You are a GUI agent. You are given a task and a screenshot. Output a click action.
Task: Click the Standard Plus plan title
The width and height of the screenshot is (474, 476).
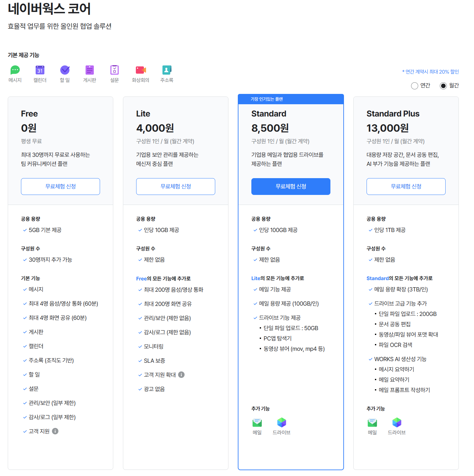tap(393, 114)
